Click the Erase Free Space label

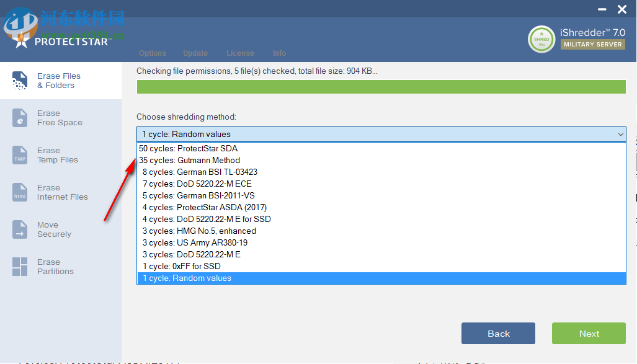tap(60, 118)
